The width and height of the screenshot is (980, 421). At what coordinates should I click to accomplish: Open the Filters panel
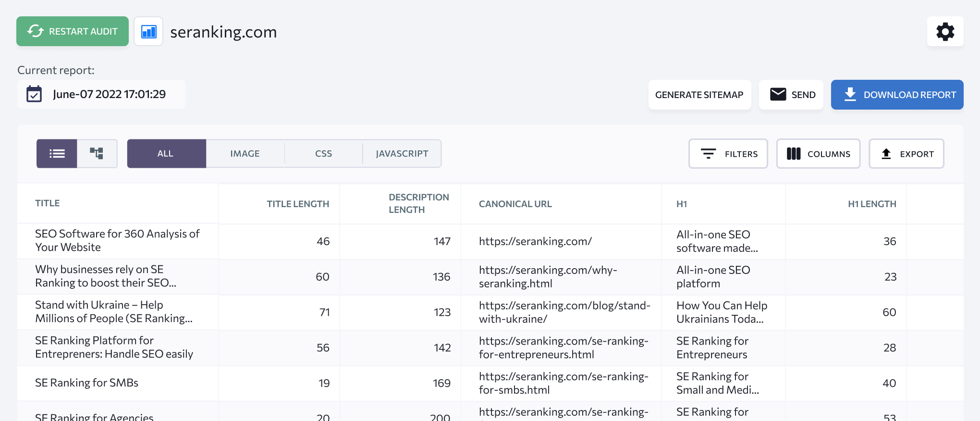(x=728, y=154)
